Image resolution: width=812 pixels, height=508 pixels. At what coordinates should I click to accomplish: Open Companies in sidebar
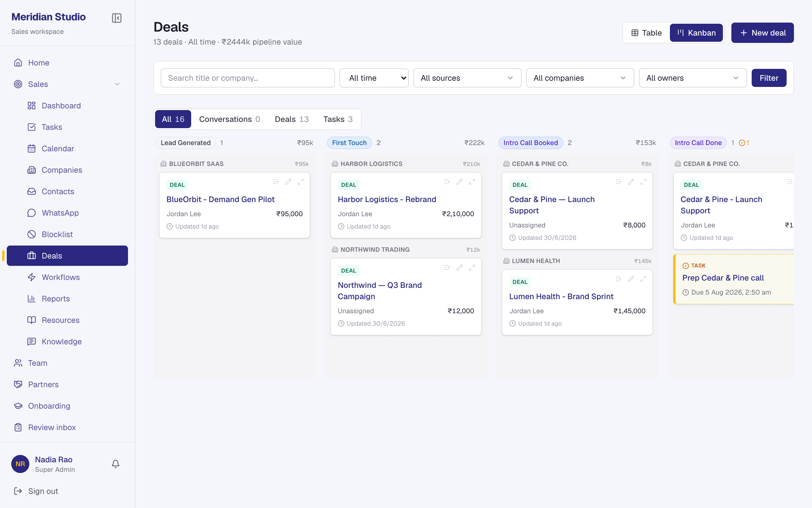67,170
